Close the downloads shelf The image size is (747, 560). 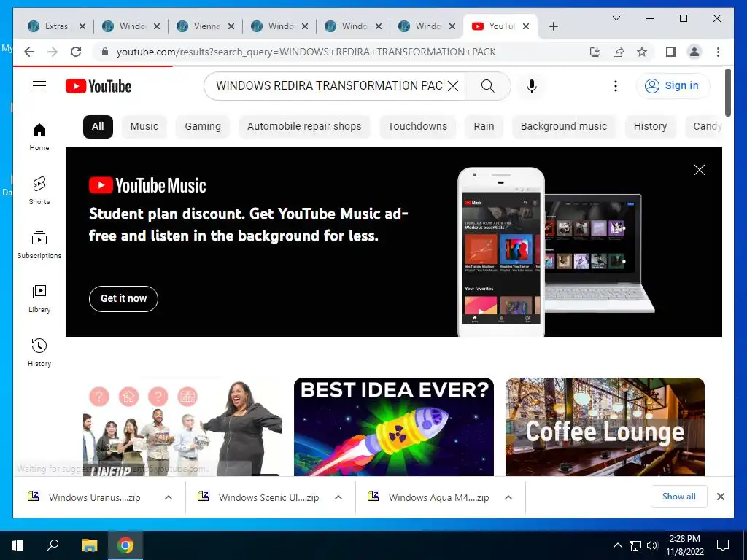pyautogui.click(x=720, y=497)
